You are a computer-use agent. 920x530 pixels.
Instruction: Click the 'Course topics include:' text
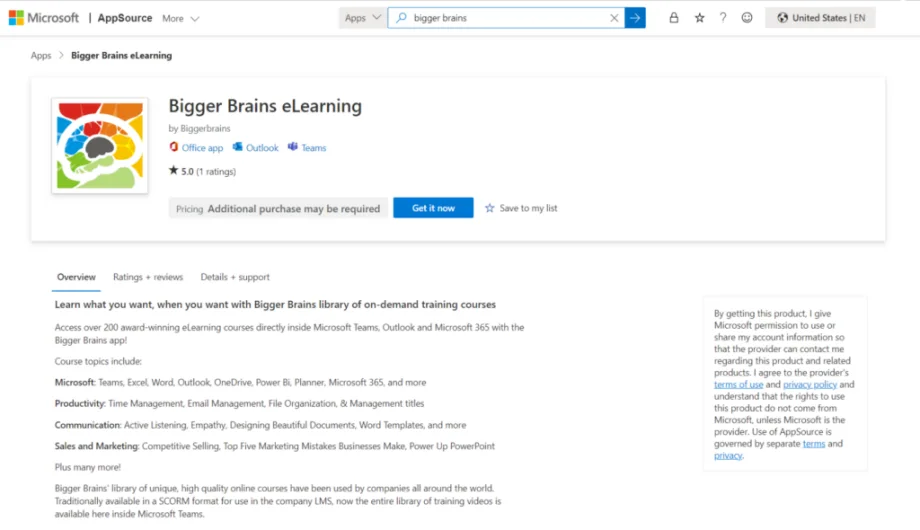pyautogui.click(x=98, y=361)
